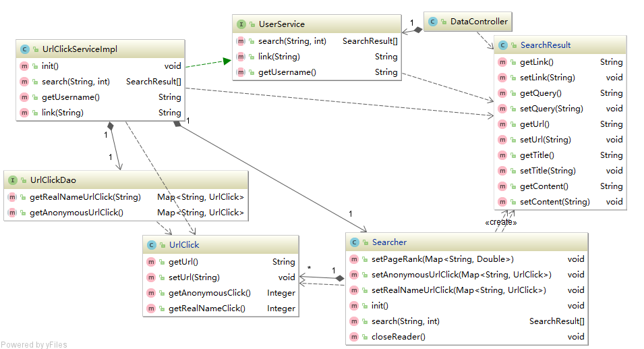Screen dimensions: 644x349
Task: Click the class icon beside the SearchResult title
Action: (x=503, y=45)
